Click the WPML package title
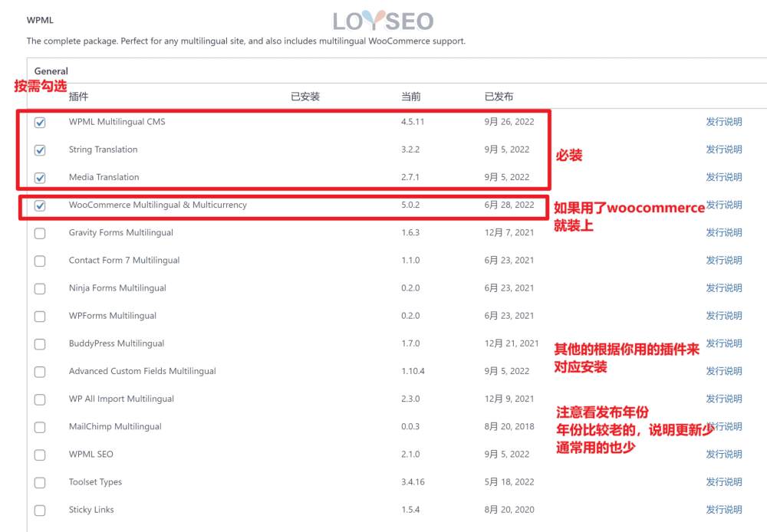Viewport: 767px width, 532px height. [x=40, y=20]
